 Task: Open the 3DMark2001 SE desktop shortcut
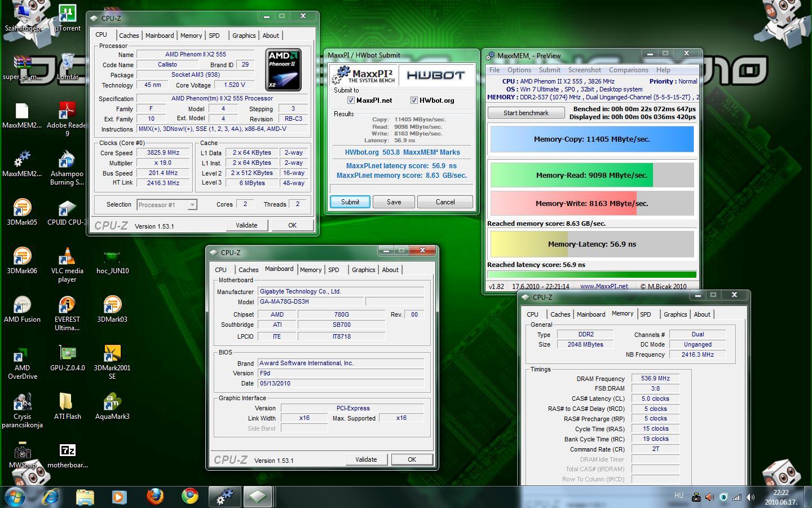(112, 361)
